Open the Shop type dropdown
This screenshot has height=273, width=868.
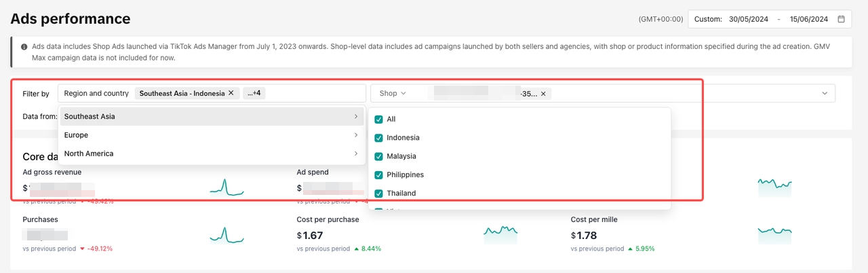pyautogui.click(x=393, y=94)
